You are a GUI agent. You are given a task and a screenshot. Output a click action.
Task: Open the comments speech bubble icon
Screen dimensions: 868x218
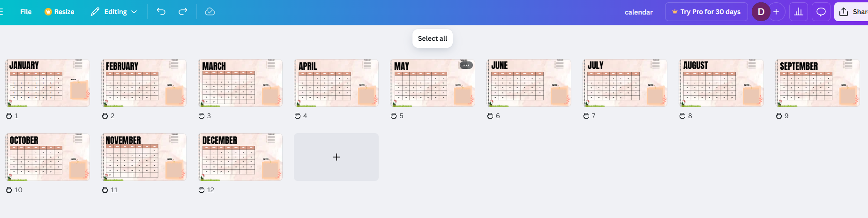coord(821,12)
